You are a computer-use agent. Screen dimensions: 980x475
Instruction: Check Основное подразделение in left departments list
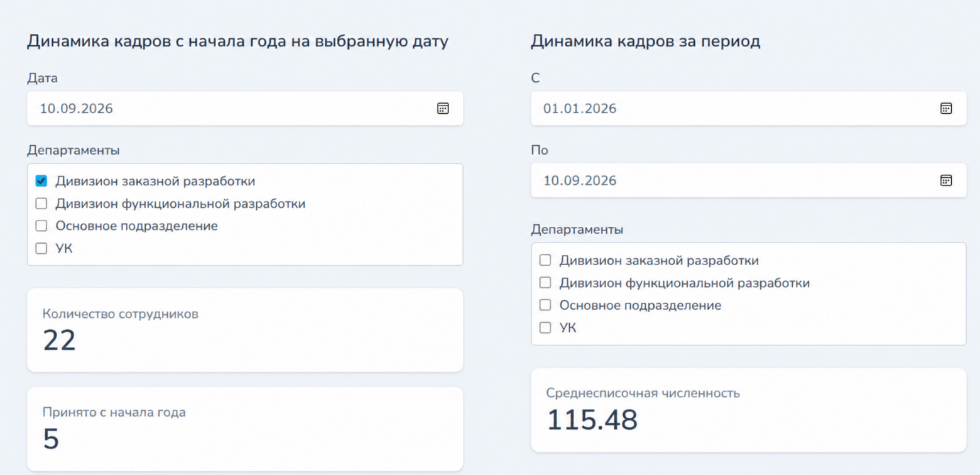click(x=41, y=226)
